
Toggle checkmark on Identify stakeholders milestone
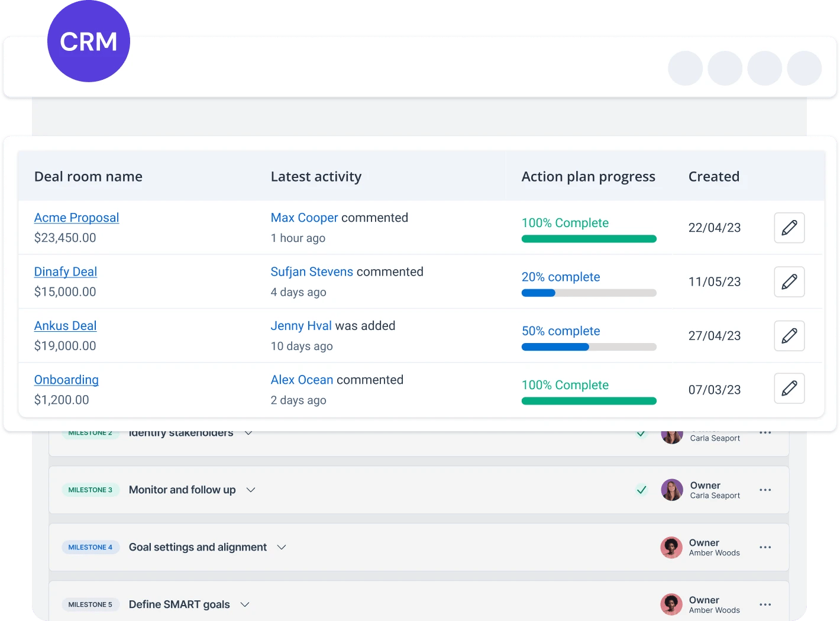(641, 434)
